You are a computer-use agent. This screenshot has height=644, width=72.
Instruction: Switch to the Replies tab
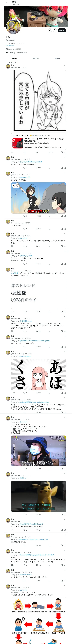pyautogui.click(x=36, y=58)
